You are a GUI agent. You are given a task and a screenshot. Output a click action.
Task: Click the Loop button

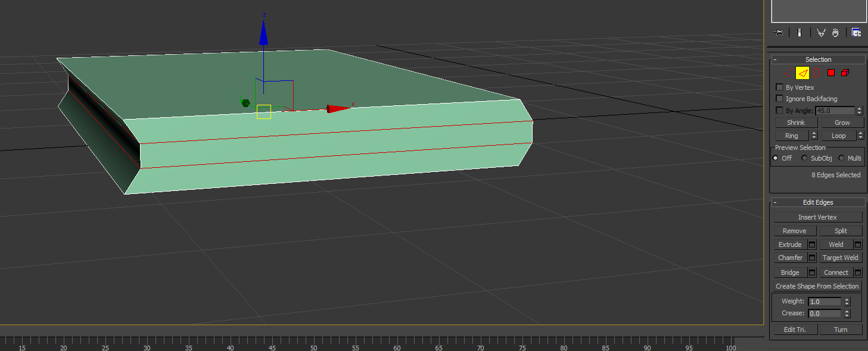838,136
